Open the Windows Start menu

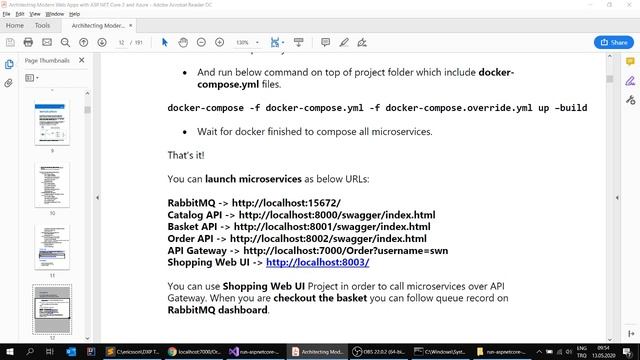tap(10, 351)
